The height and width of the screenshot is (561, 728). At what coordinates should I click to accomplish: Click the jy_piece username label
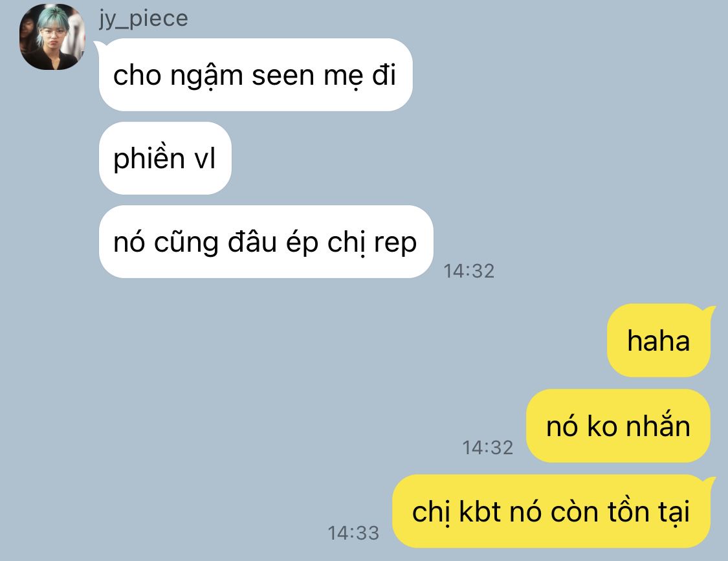pos(144,19)
